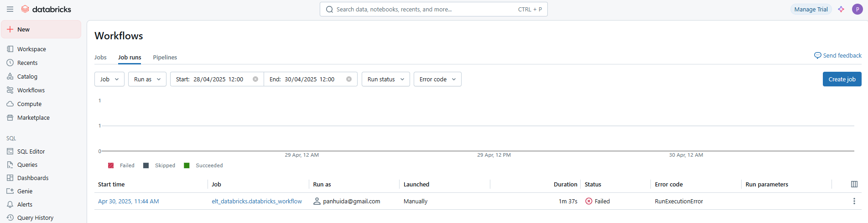
Task: Select Workflows in the sidebar
Action: (x=31, y=90)
